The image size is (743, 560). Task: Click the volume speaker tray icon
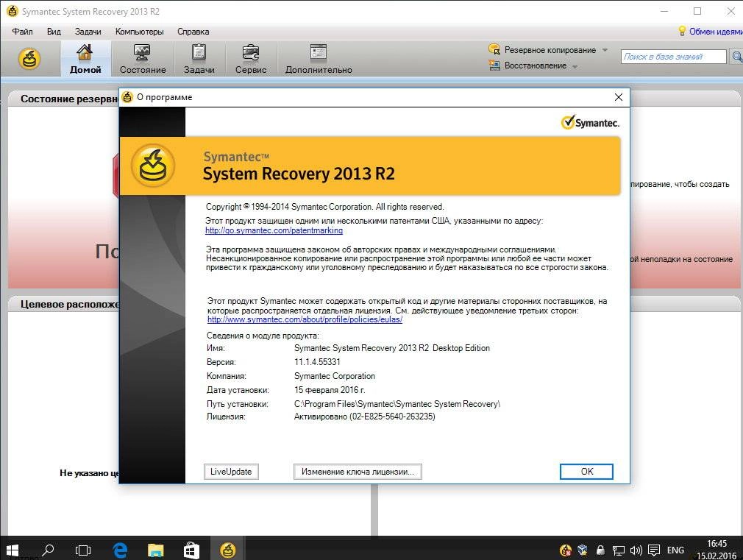(636, 550)
